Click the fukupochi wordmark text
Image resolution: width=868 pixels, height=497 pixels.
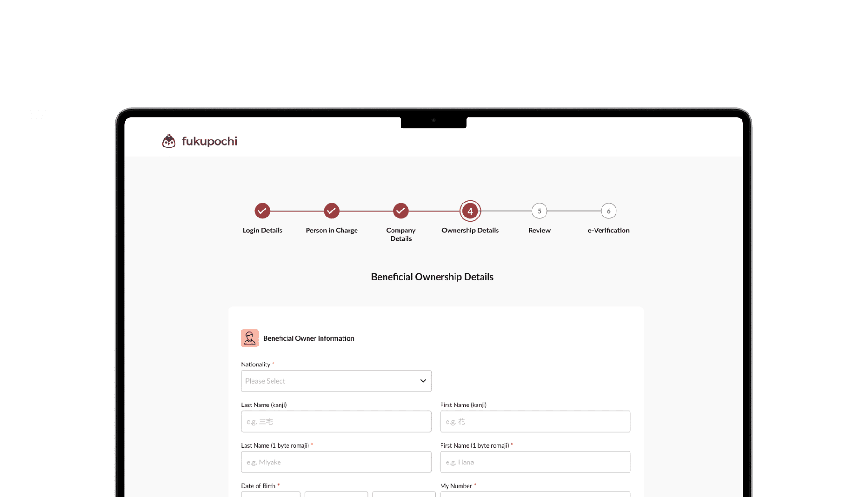[209, 141]
